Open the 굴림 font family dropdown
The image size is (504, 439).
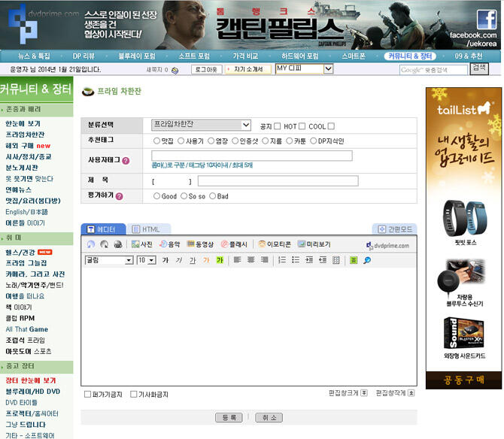tap(109, 260)
